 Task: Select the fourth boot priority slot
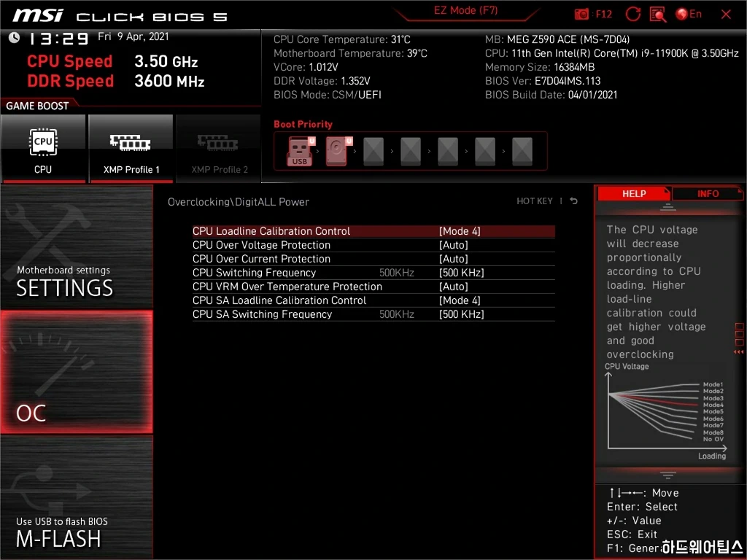pos(411,152)
